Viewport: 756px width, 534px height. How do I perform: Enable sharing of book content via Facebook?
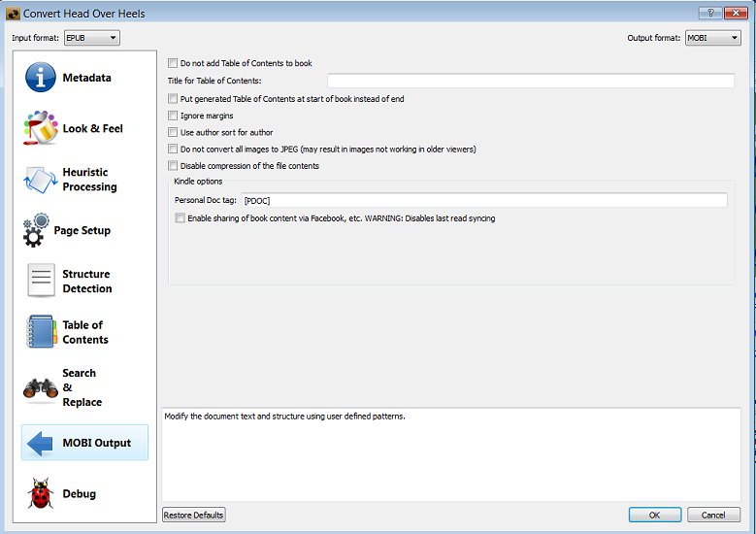coord(181,218)
